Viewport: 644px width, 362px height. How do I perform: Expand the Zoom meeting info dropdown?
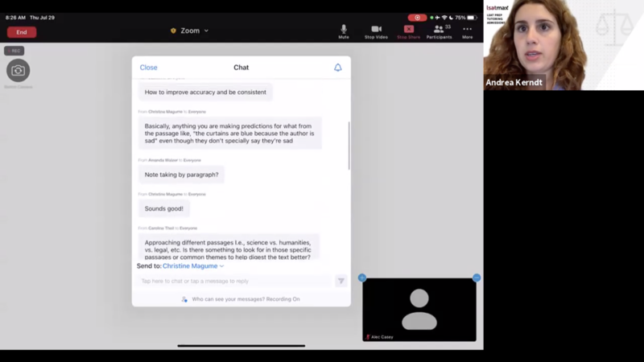(x=190, y=31)
